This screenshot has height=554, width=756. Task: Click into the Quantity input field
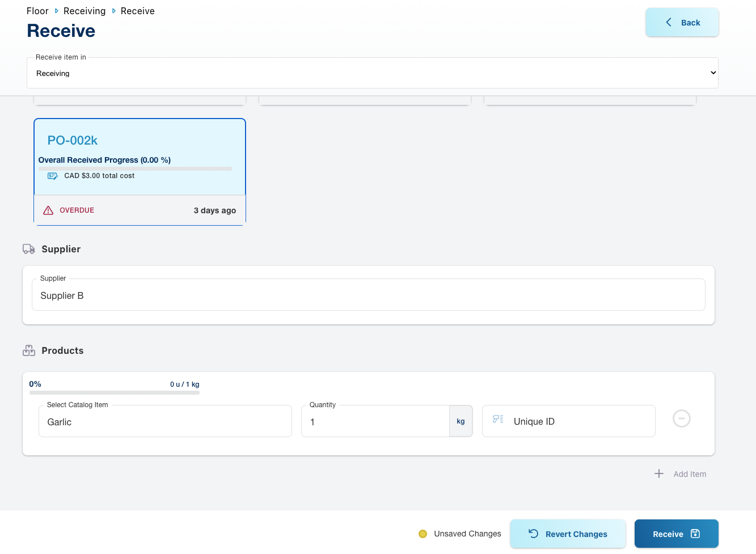[375, 421]
